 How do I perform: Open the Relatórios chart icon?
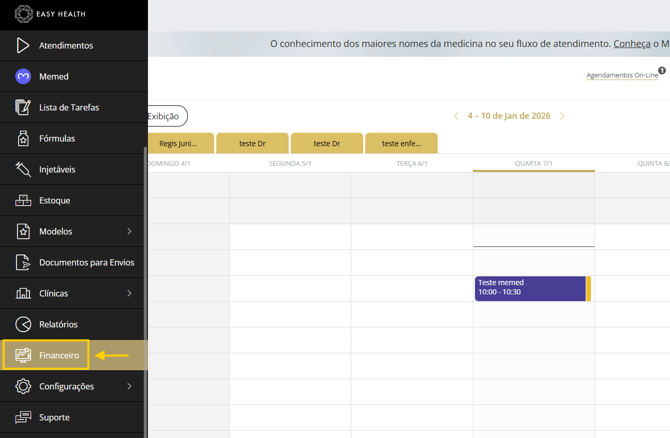coord(23,324)
